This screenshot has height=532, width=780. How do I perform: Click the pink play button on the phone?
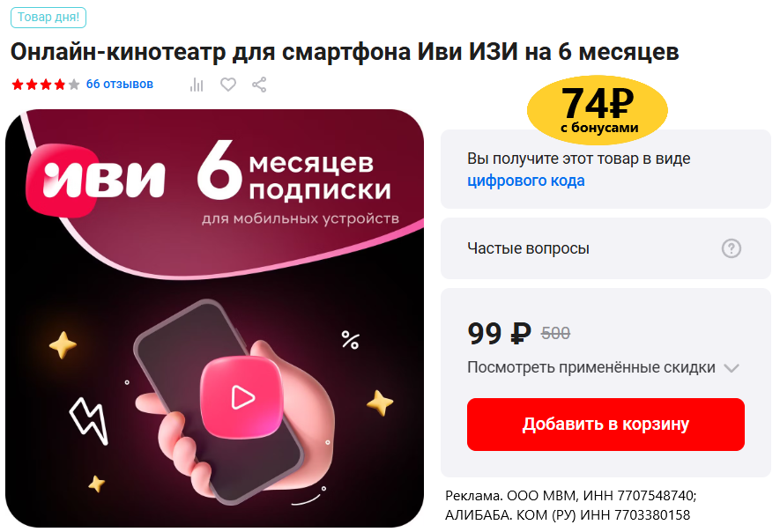(x=241, y=396)
